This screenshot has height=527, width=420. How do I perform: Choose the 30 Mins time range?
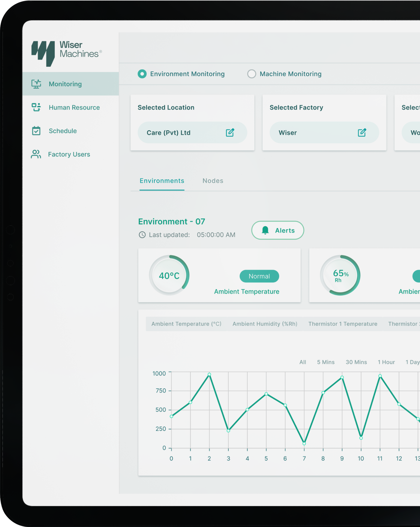pos(356,362)
